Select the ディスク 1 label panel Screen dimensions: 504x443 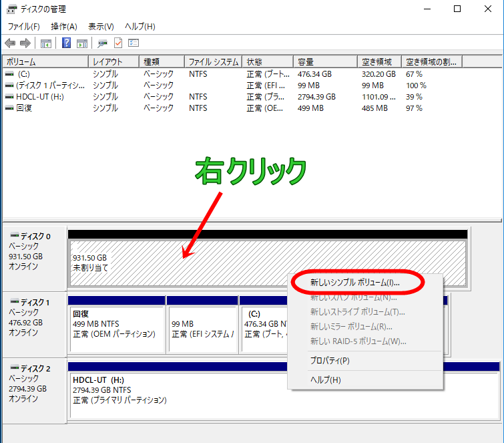pyautogui.click(x=35, y=324)
